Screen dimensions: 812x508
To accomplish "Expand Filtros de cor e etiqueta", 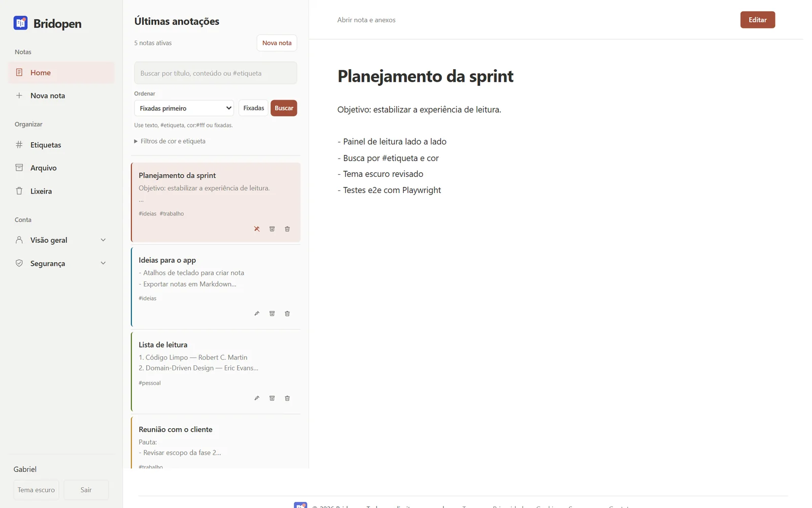I will tap(170, 141).
